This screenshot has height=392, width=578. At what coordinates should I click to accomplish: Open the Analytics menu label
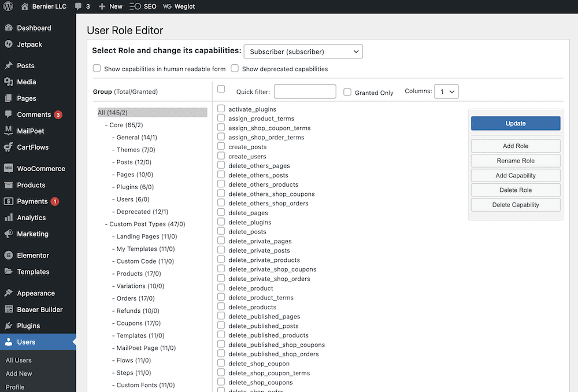(31, 217)
